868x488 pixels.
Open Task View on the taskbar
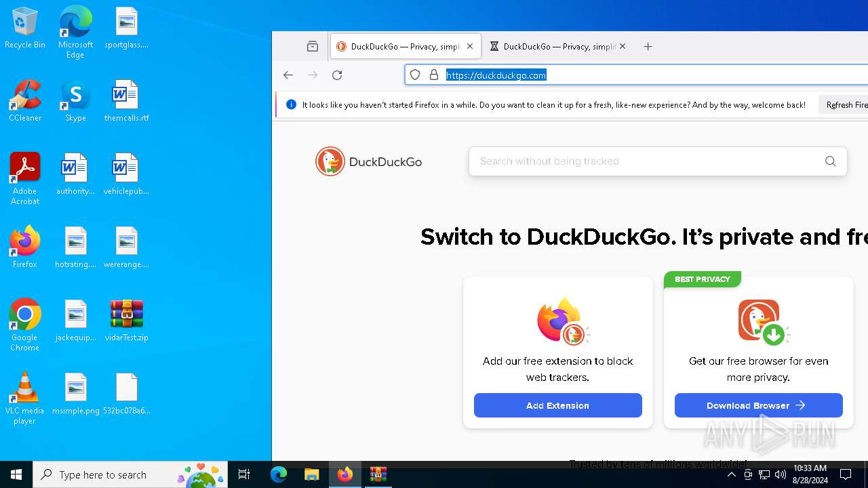244,475
